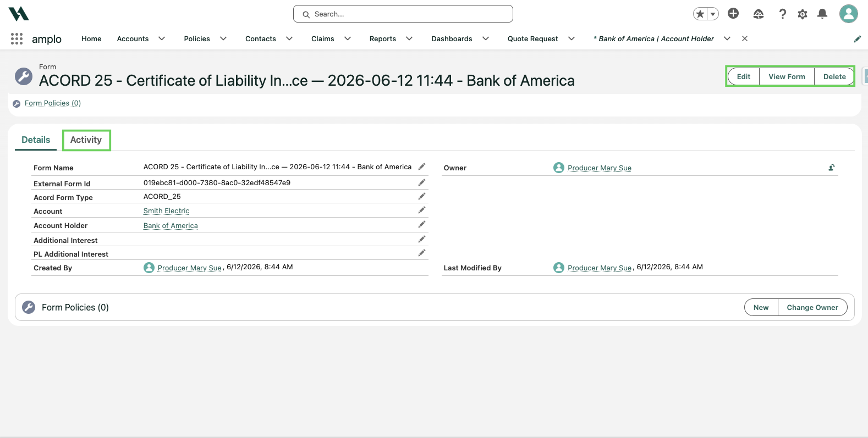
Task: Open the user profile avatar
Action: click(849, 14)
